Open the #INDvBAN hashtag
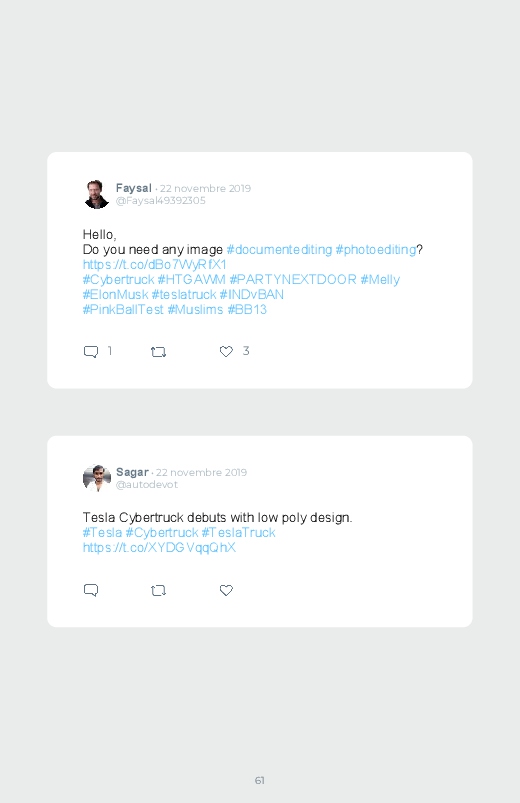Image resolution: width=520 pixels, height=803 pixels. tap(252, 294)
